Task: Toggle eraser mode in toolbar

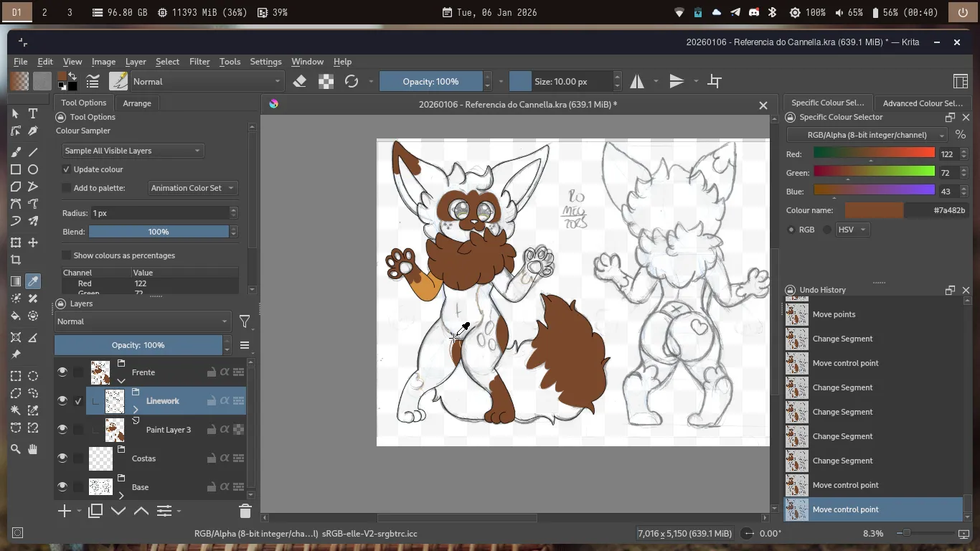Action: [300, 82]
